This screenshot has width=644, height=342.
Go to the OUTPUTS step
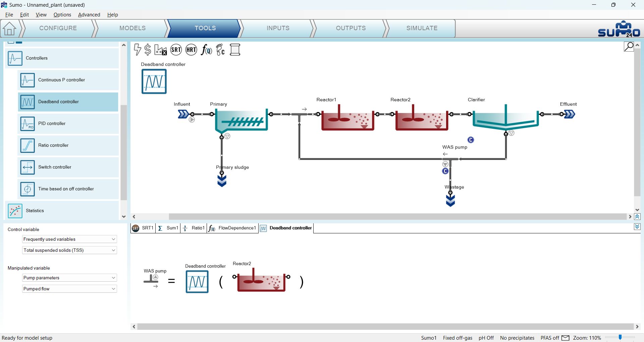pyautogui.click(x=351, y=28)
